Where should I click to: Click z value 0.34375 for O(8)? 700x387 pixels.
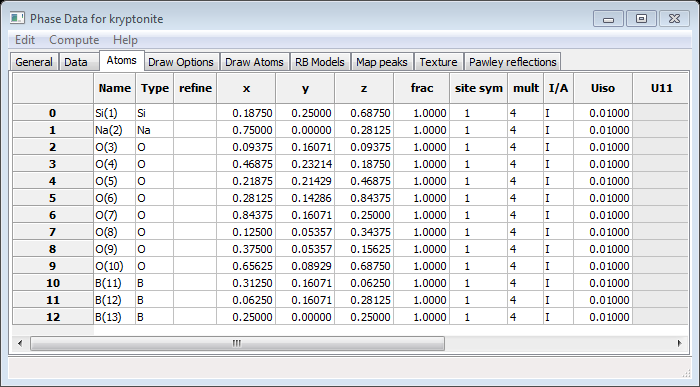364,232
